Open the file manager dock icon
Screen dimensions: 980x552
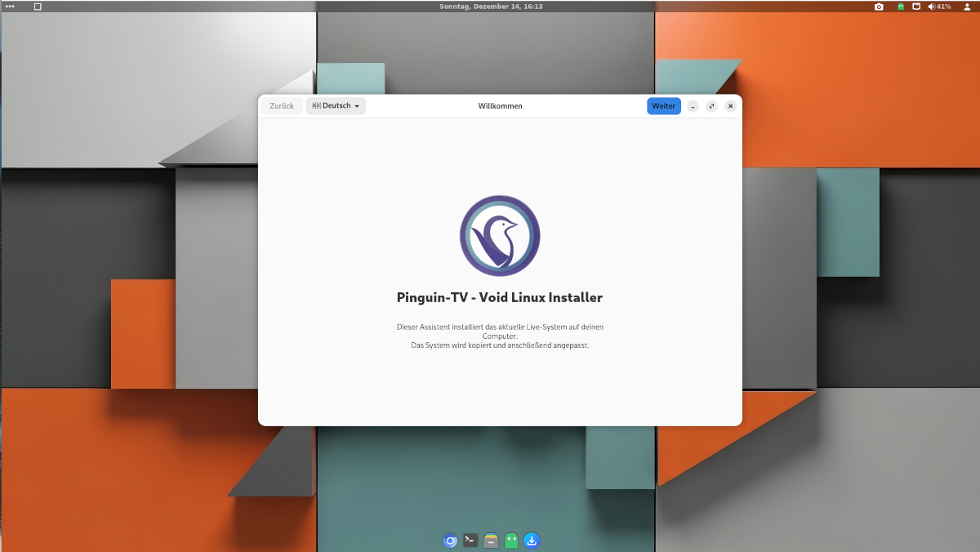[491, 540]
